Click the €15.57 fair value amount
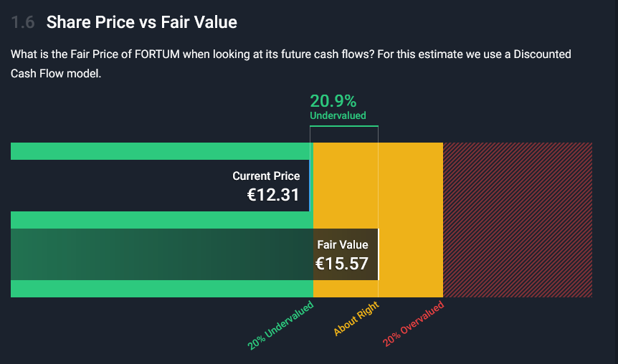This screenshot has height=364, width=618. (342, 264)
